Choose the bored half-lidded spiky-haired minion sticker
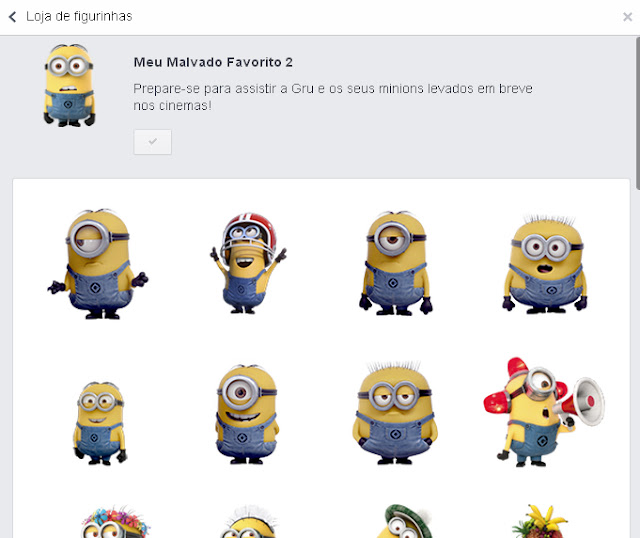The width and height of the screenshot is (640, 538). click(394, 413)
